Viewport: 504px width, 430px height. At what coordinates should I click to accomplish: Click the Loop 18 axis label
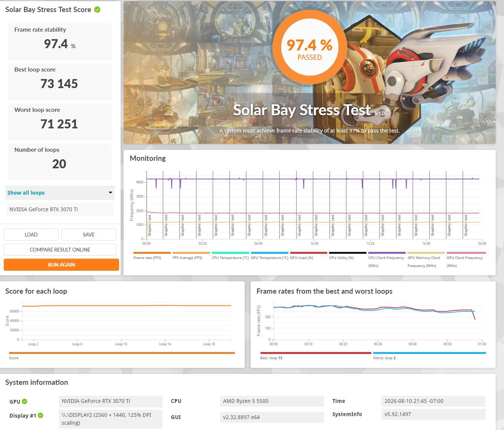pyautogui.click(x=209, y=344)
